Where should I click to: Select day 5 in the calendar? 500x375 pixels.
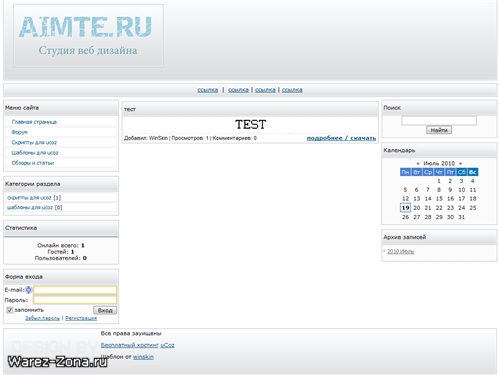pos(405,190)
